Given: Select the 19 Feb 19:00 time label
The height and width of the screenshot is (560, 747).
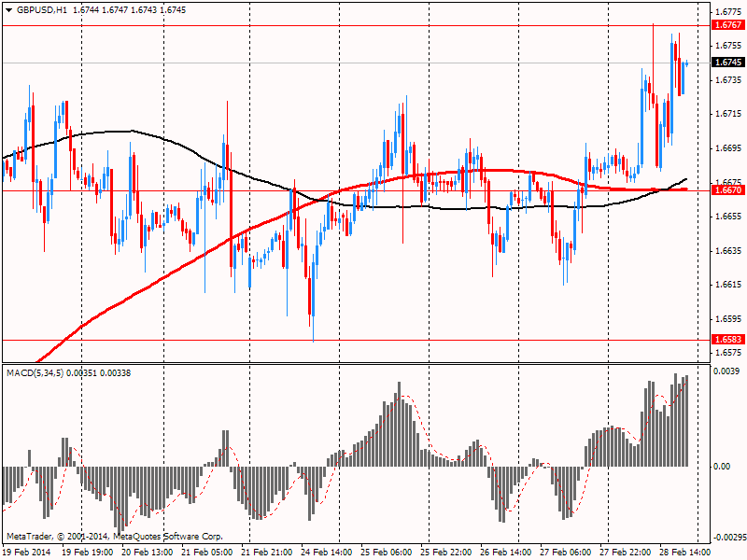Looking at the screenshot, I should [88, 553].
